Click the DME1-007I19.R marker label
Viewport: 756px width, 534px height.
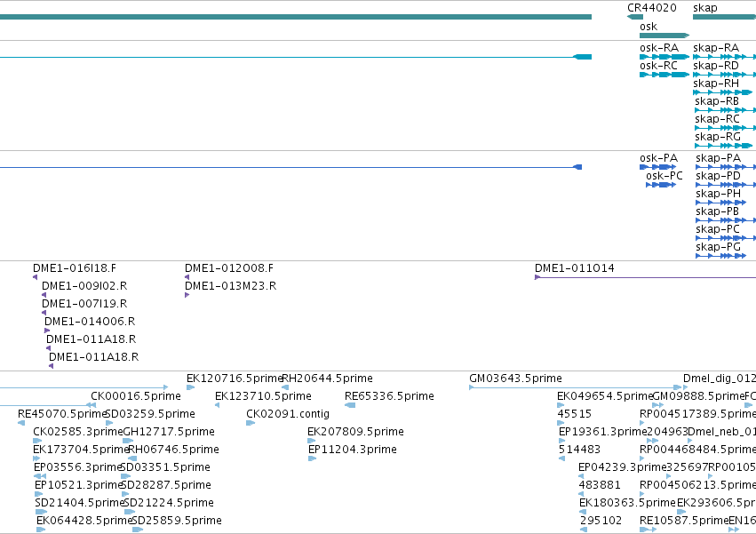pos(84,304)
